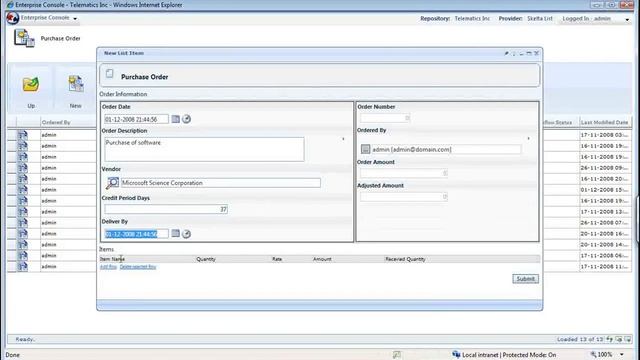Click the date cell 16-11-2008 20

[x=604, y=179]
